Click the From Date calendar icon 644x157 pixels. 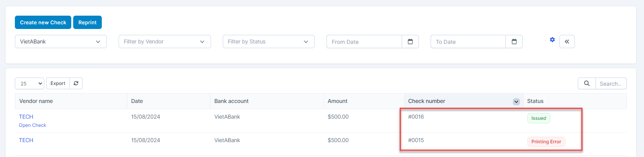(x=410, y=42)
